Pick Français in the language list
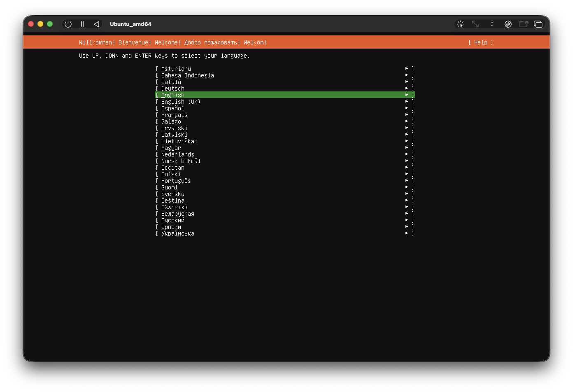This screenshot has height=392, width=573. click(x=175, y=115)
